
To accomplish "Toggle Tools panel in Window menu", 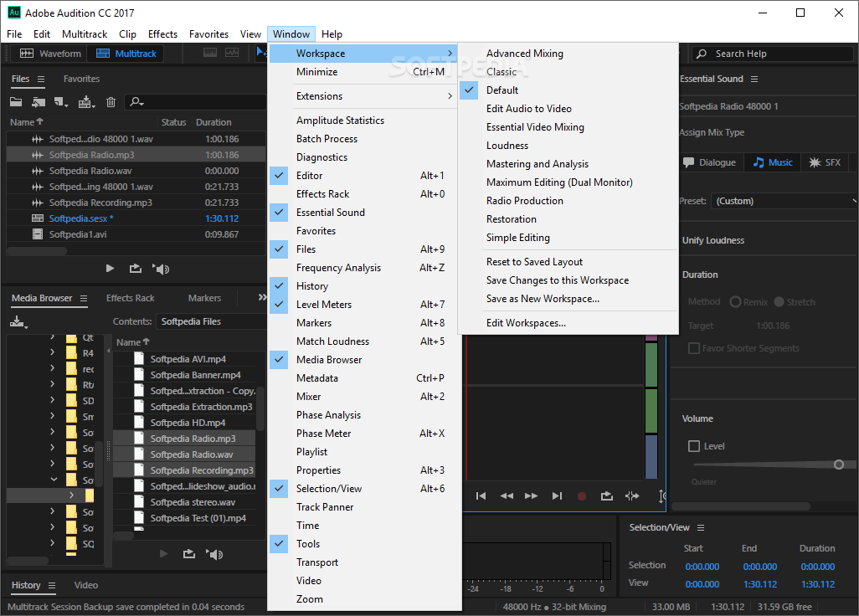I will pyautogui.click(x=364, y=544).
